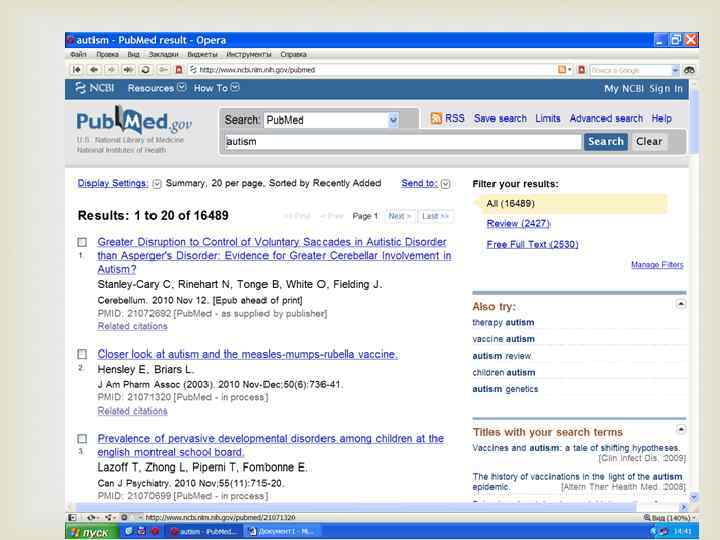Switch to the Документ1 Word taskbar button
This screenshot has width=720, height=540.
click(x=282, y=532)
